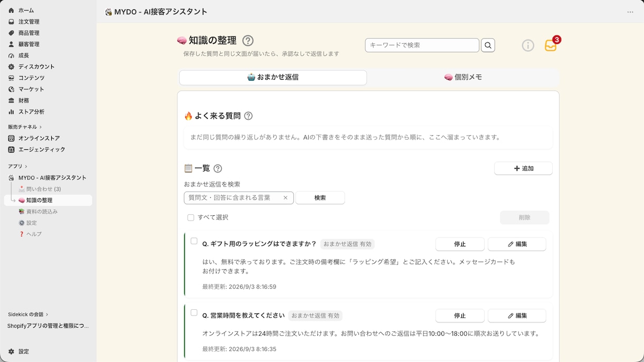Click the 顧客管理 person icon
The height and width of the screenshot is (362, 644).
pyautogui.click(x=11, y=44)
